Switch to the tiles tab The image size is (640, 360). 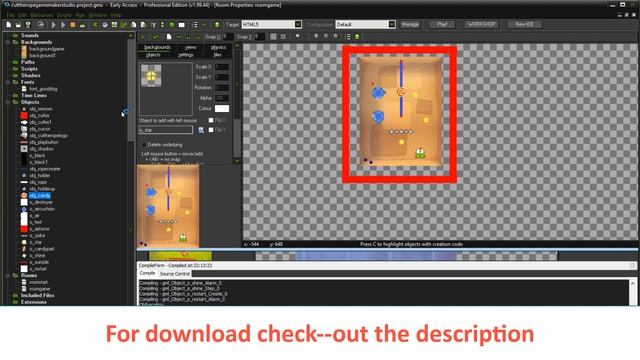[217, 55]
